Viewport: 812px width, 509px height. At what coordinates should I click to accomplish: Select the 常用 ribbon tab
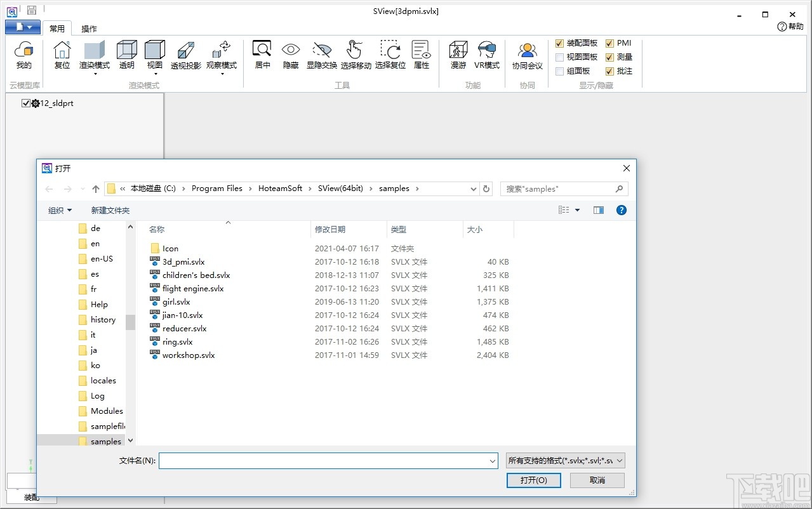pos(57,29)
